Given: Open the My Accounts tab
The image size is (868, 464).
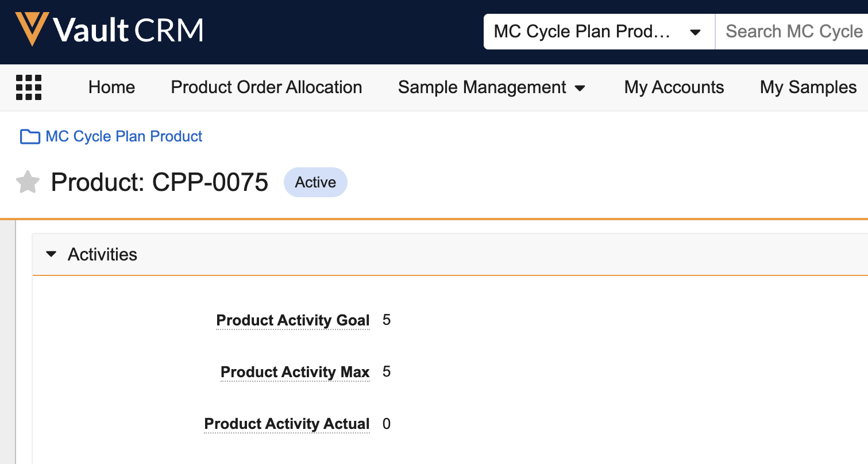Looking at the screenshot, I should point(674,87).
